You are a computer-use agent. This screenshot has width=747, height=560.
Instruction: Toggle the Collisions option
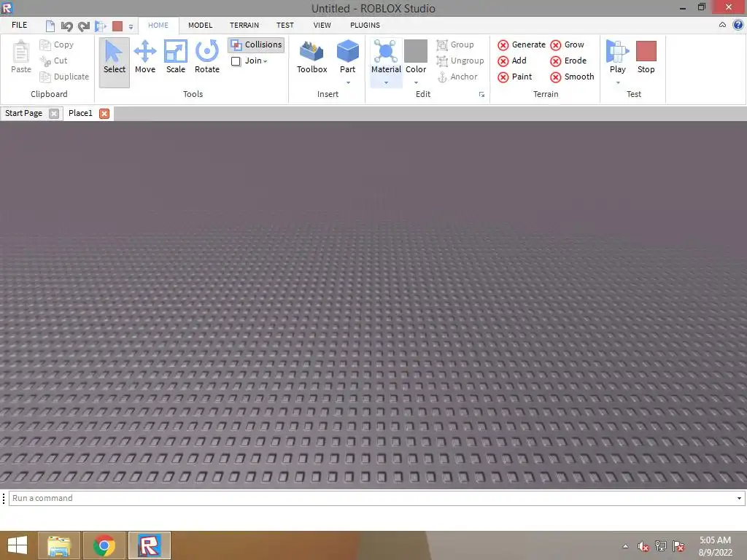[256, 44]
